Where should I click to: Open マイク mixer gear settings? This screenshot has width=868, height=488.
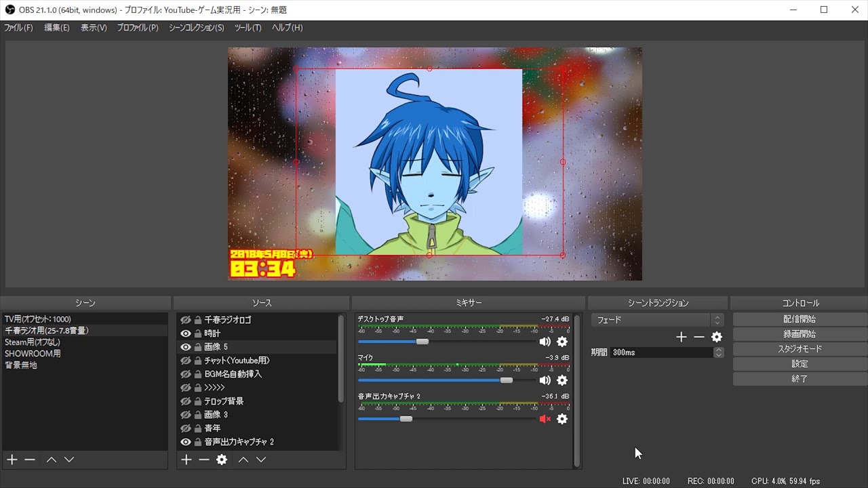tap(562, 380)
